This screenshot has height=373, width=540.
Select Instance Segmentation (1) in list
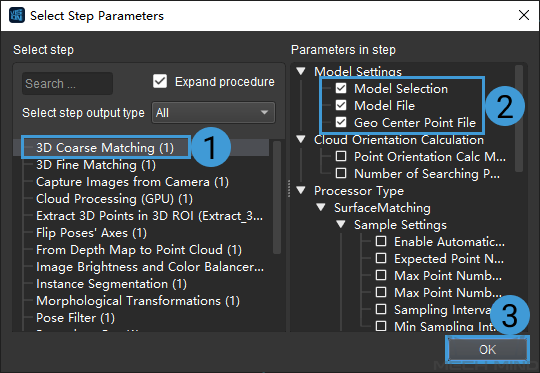click(x=112, y=284)
